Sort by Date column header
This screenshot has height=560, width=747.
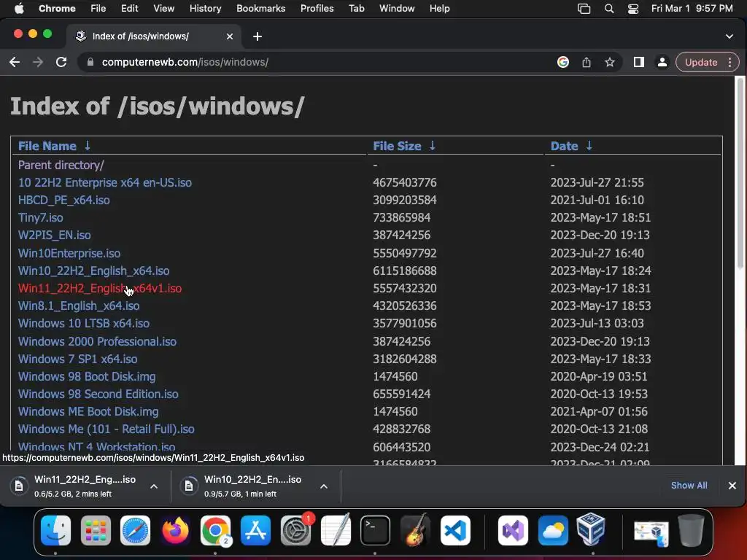coord(571,146)
